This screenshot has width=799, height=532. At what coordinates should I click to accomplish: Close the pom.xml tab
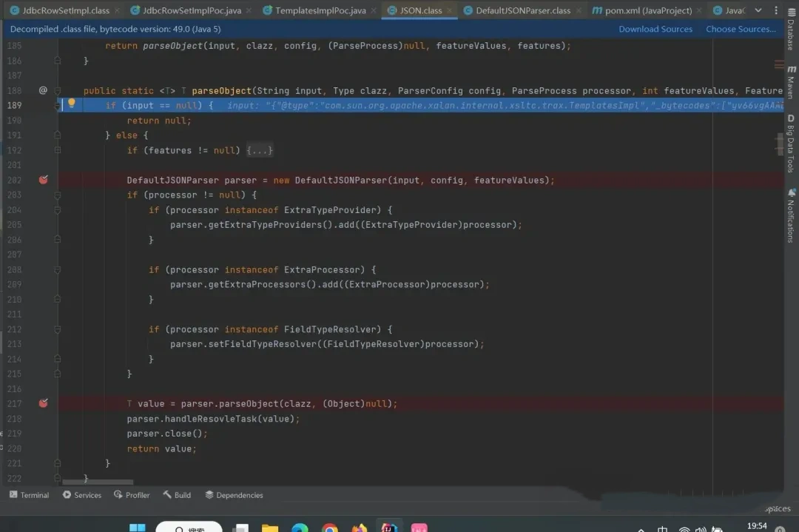[x=699, y=10]
